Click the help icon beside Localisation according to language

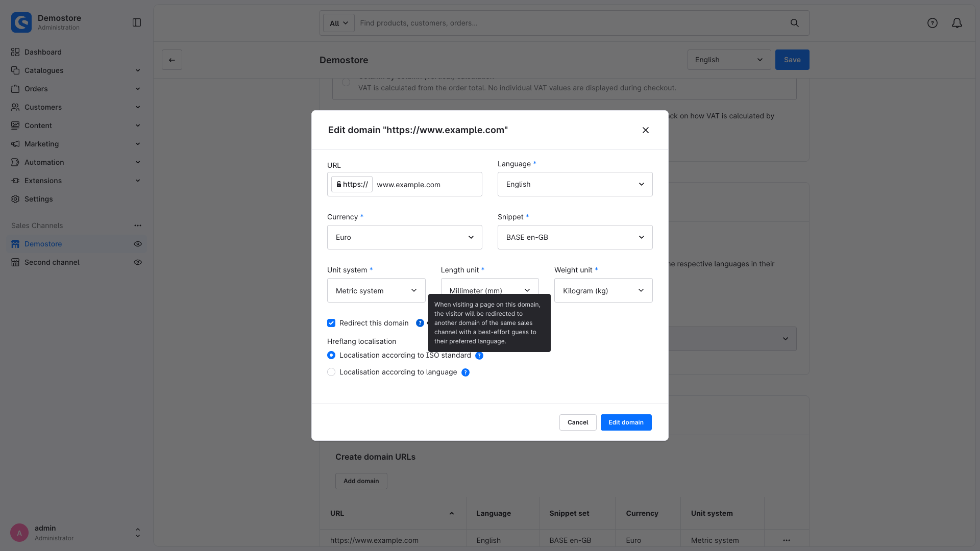465,372
